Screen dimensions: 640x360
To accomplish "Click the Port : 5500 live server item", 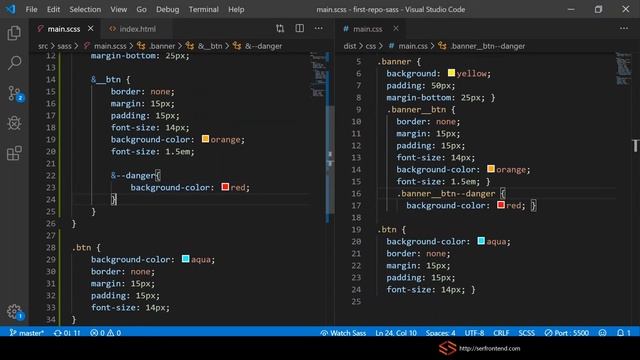I will point(567,333).
